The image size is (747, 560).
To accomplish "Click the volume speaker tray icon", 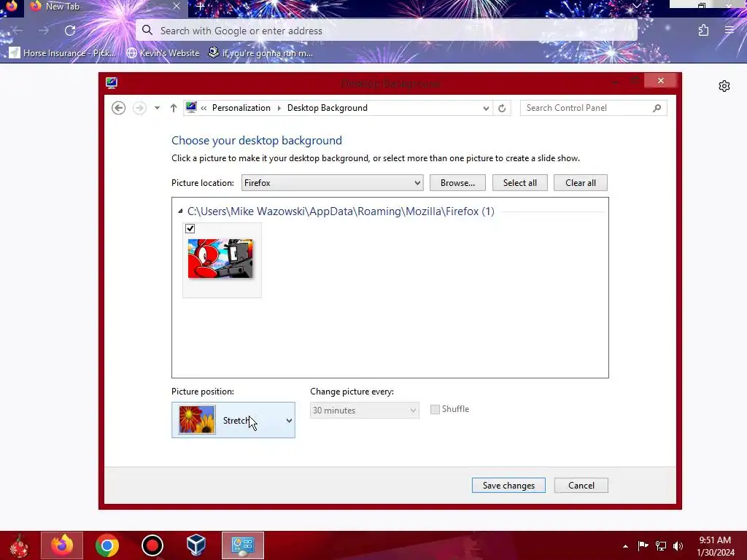I will pos(678,545).
